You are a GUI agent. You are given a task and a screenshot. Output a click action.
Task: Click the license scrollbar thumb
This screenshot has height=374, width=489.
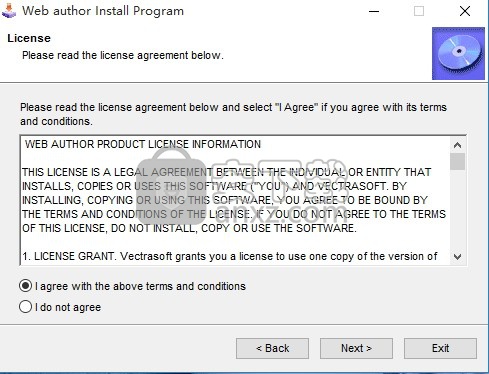pyautogui.click(x=457, y=161)
